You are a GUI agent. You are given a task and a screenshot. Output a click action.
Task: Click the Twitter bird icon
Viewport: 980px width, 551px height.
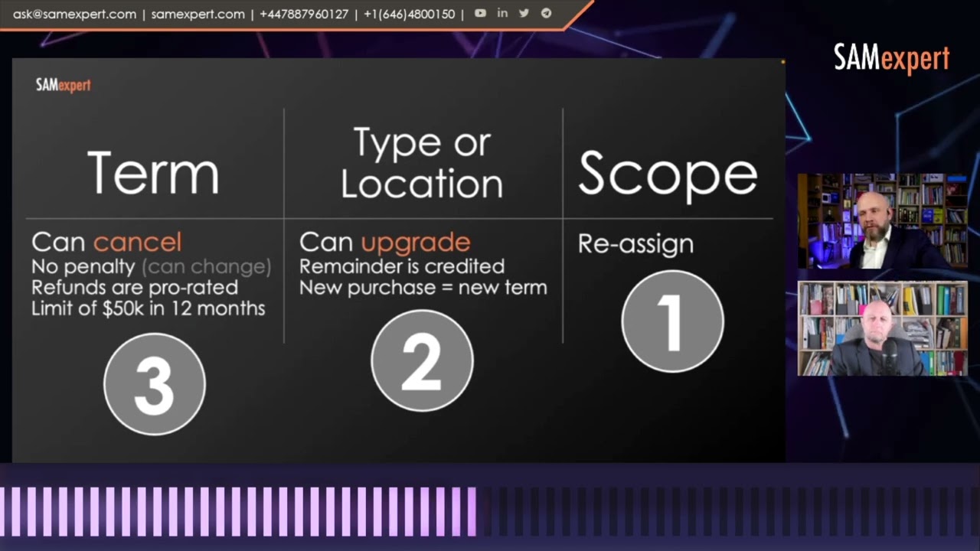[524, 13]
